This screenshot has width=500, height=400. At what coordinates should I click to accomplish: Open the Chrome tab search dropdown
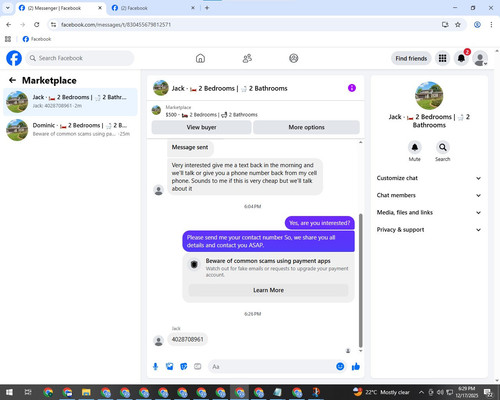(x=8, y=8)
